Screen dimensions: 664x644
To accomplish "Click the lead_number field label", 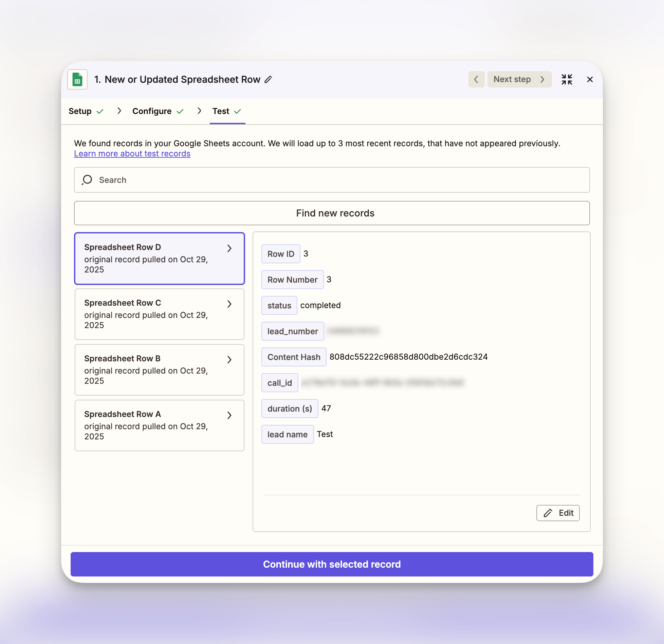I will point(292,331).
